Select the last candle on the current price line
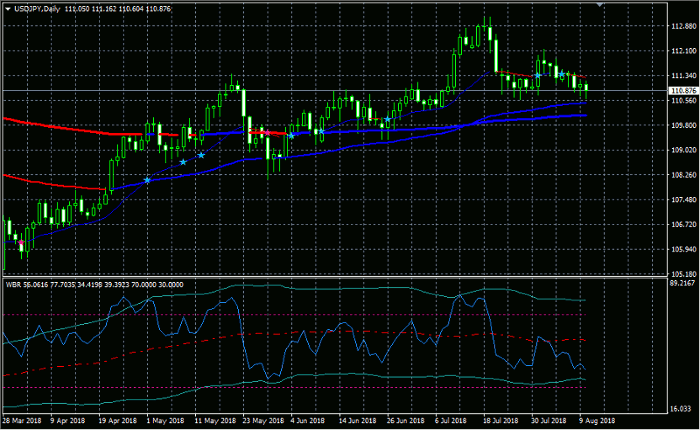The height and width of the screenshot is (430, 700). tap(587, 89)
